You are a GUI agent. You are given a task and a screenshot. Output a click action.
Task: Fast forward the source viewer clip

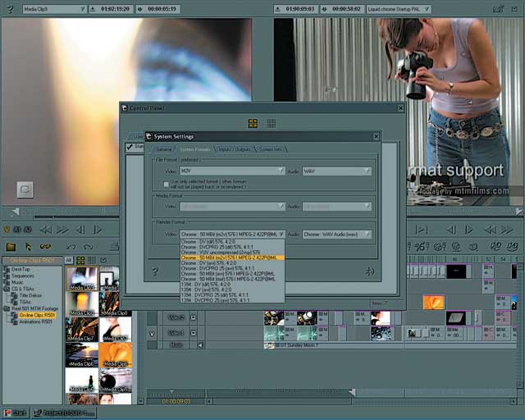[62, 230]
